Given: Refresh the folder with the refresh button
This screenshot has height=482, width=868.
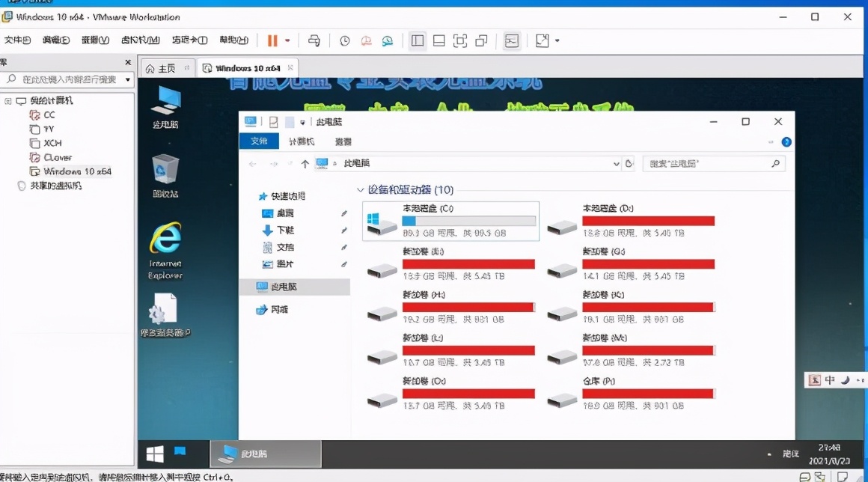Looking at the screenshot, I should (629, 163).
